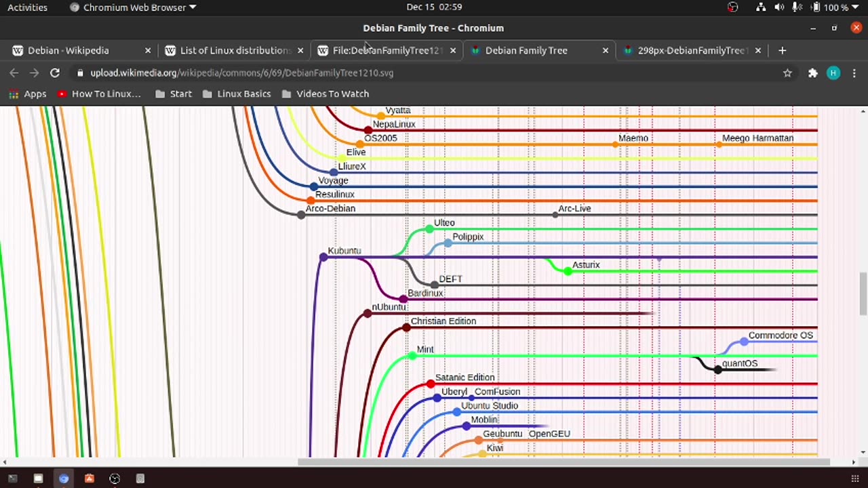The height and width of the screenshot is (488, 868).
Task: Open the profile avatar H
Action: tap(833, 73)
